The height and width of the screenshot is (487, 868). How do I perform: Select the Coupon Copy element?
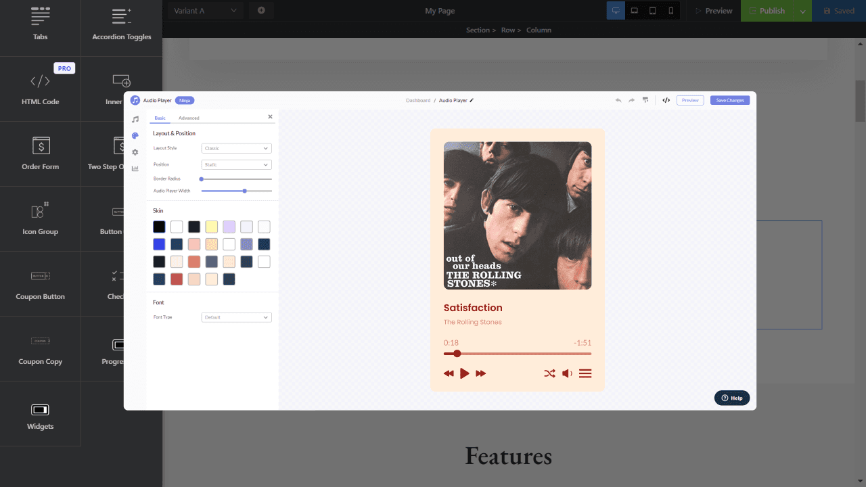[x=41, y=349]
